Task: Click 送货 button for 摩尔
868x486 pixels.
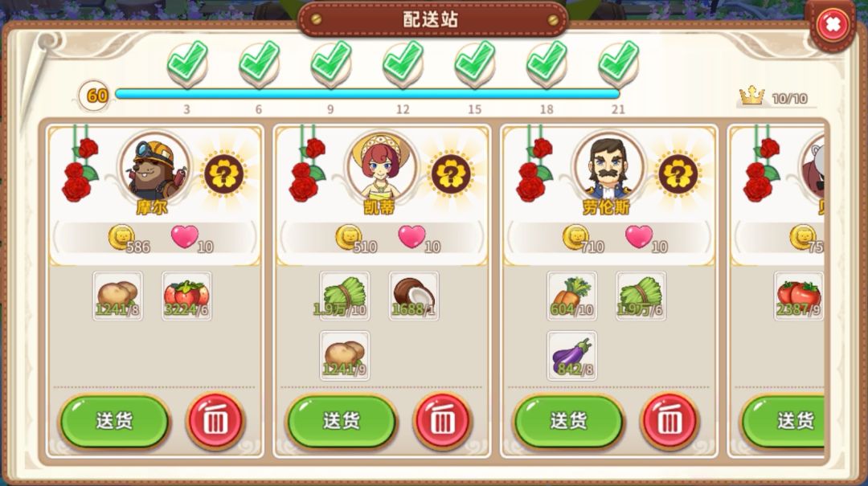Action: click(115, 421)
